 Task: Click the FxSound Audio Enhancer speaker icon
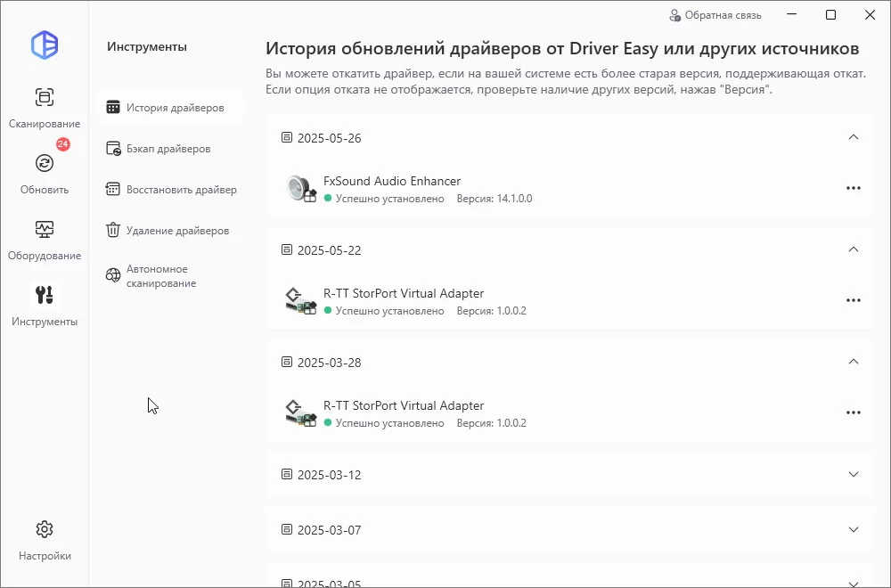click(x=301, y=189)
